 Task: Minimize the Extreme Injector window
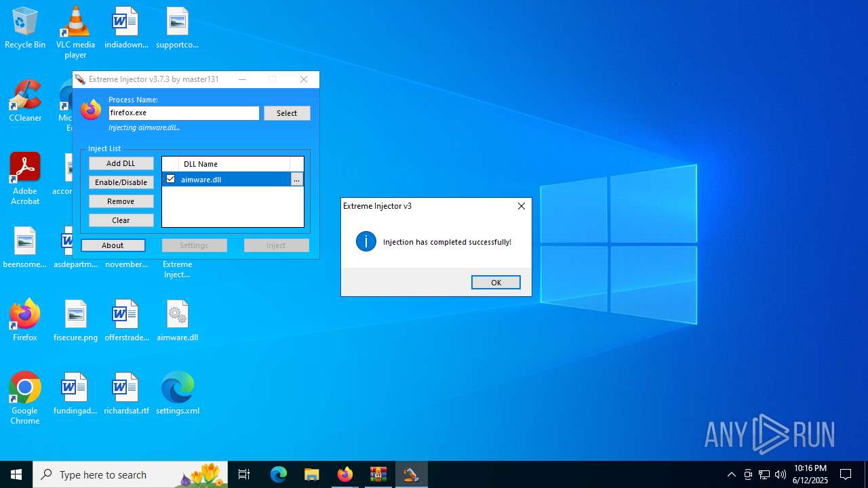[x=242, y=79]
